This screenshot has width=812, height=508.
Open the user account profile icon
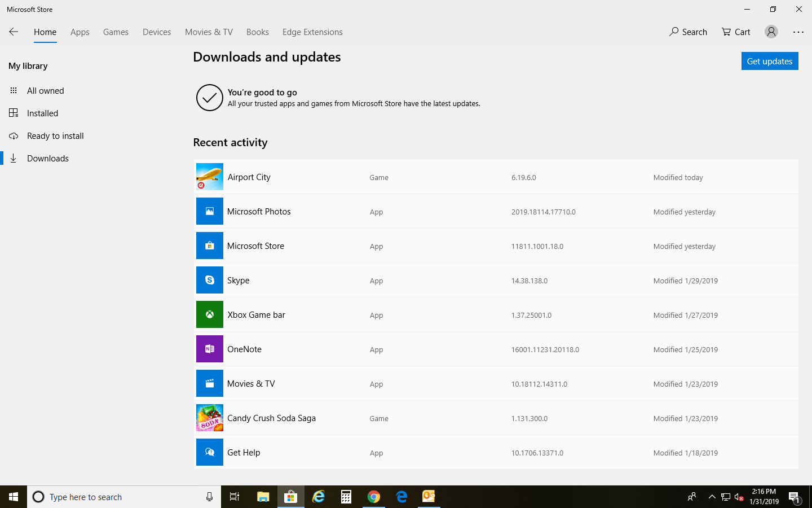click(771, 32)
